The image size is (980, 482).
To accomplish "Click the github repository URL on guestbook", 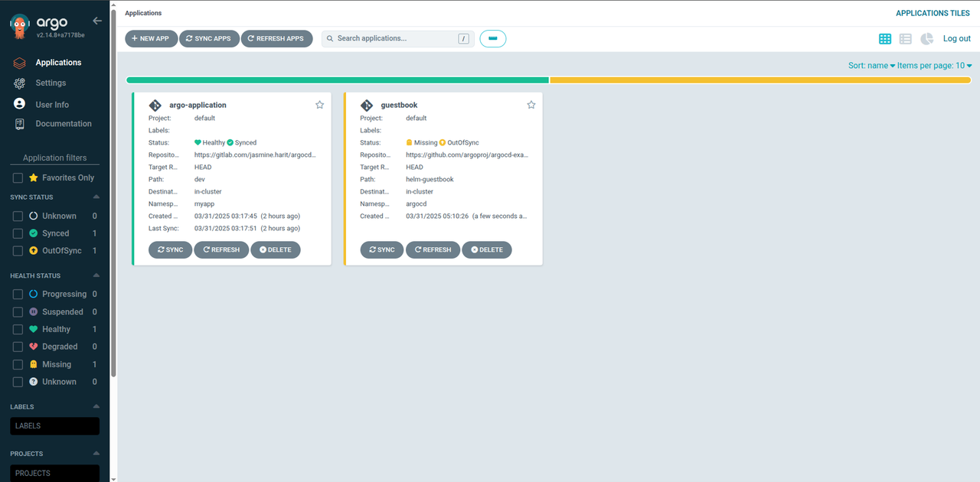I will pos(467,155).
